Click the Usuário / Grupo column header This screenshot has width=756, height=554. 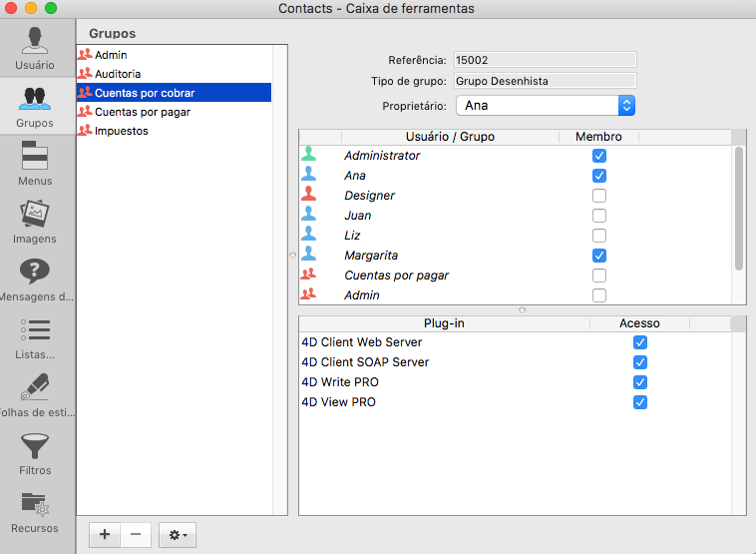tap(450, 137)
